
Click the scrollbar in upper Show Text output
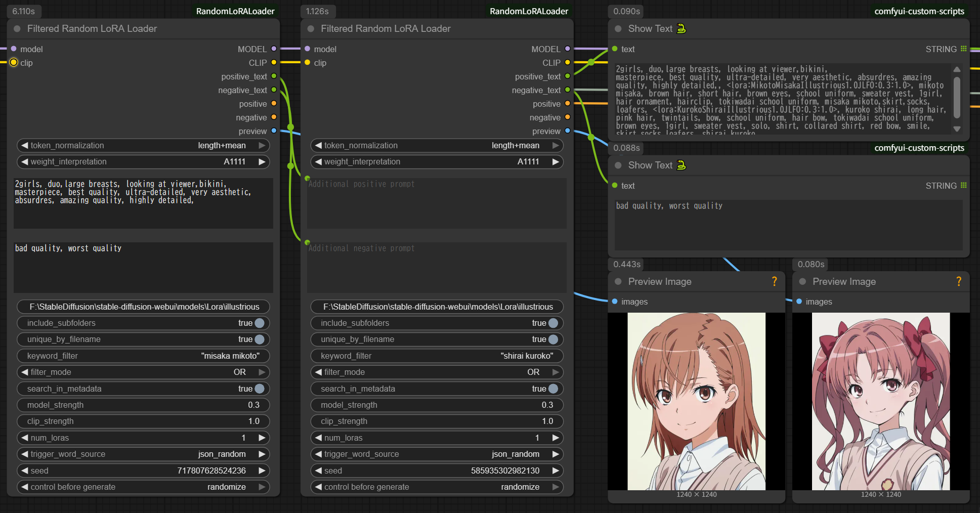[957, 97]
